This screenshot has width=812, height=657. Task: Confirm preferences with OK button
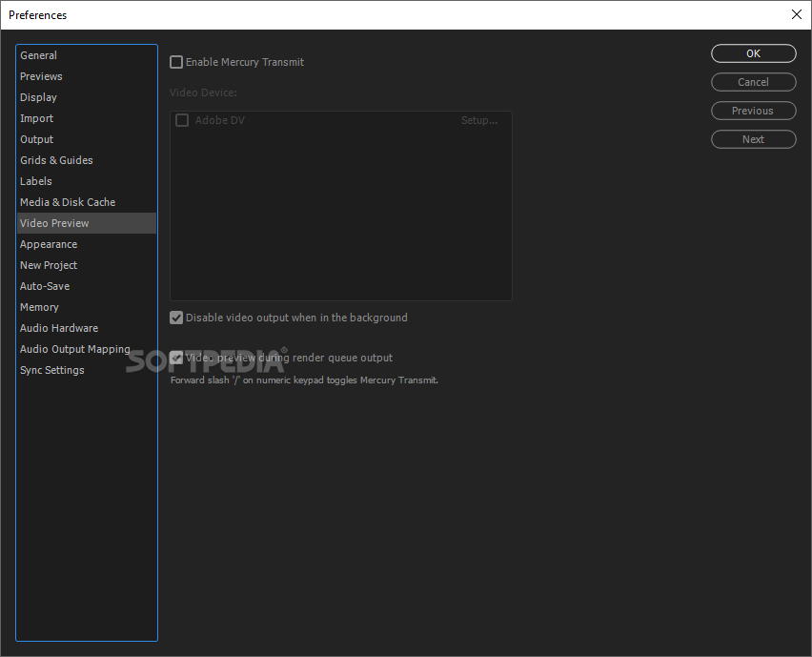[754, 53]
